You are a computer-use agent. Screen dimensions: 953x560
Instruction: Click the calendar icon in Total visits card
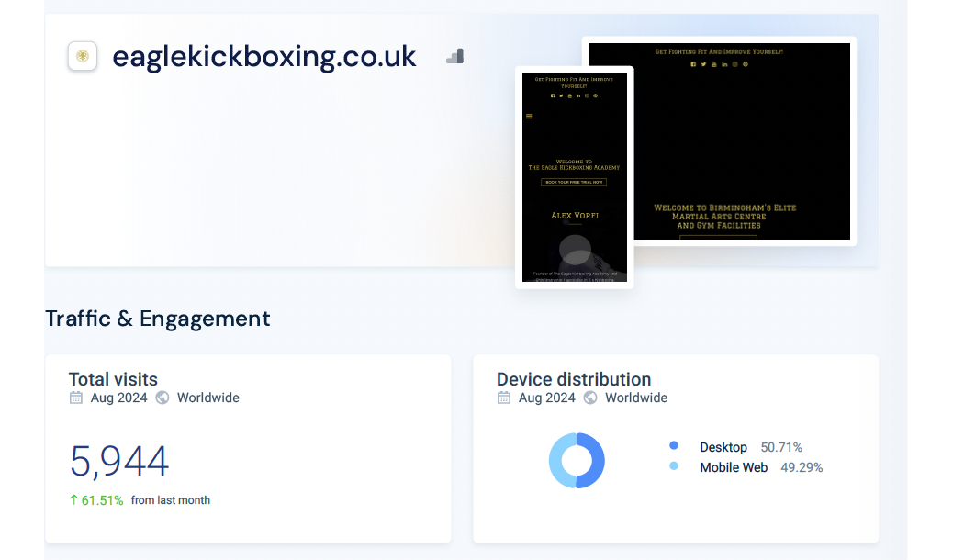[x=76, y=398]
